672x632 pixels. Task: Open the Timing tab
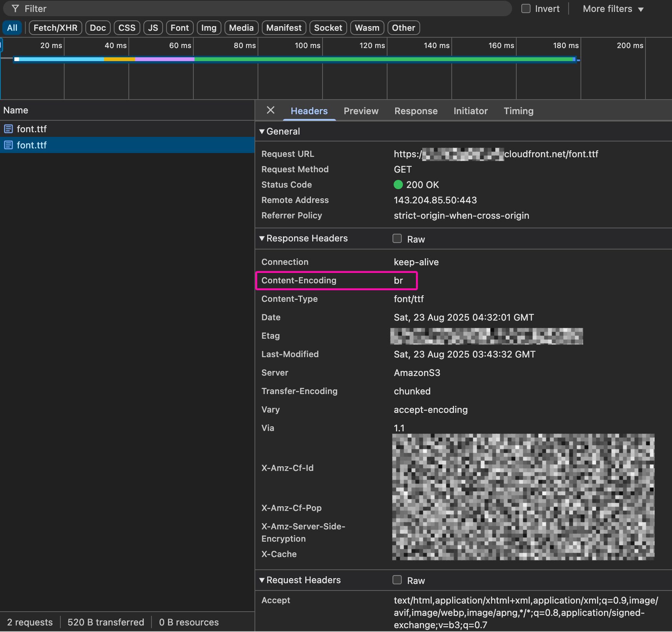(x=519, y=111)
